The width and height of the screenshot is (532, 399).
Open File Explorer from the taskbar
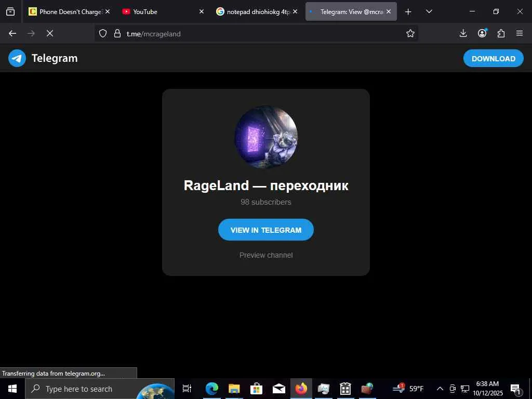[234, 389]
